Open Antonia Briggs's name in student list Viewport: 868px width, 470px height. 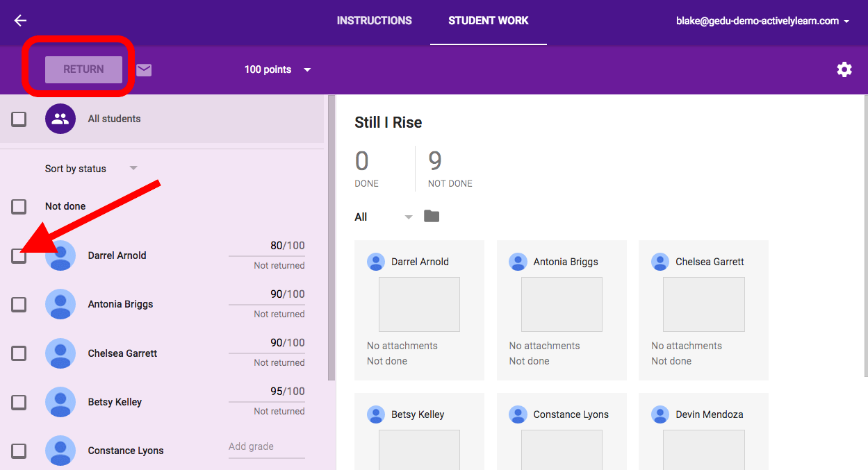(x=120, y=304)
